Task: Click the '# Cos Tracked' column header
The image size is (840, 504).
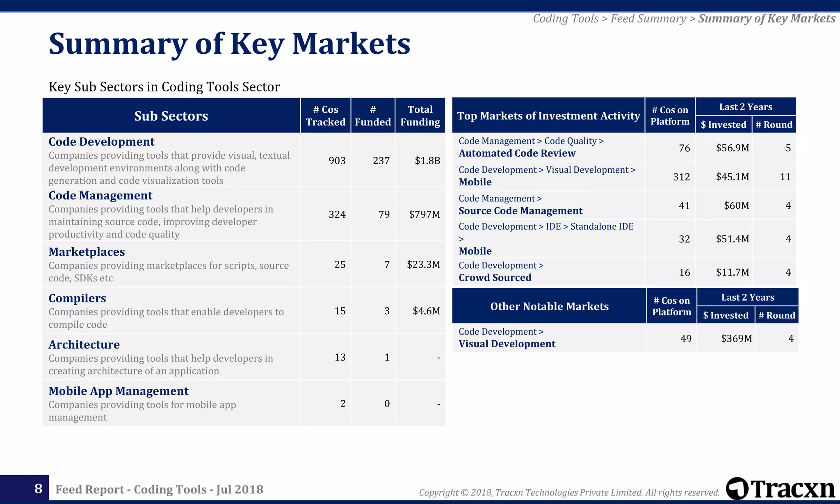Action: click(x=326, y=116)
